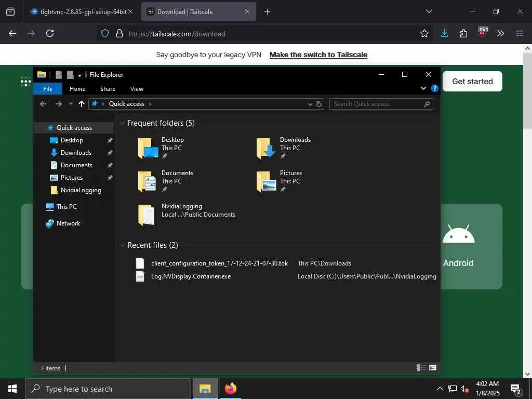Switch to details view layout

[421, 368]
